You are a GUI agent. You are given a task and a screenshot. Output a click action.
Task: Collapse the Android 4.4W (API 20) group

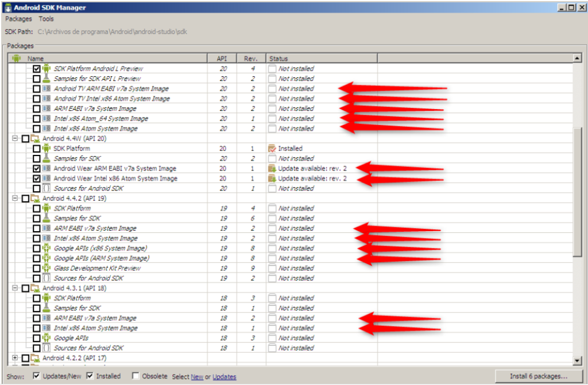[15, 138]
